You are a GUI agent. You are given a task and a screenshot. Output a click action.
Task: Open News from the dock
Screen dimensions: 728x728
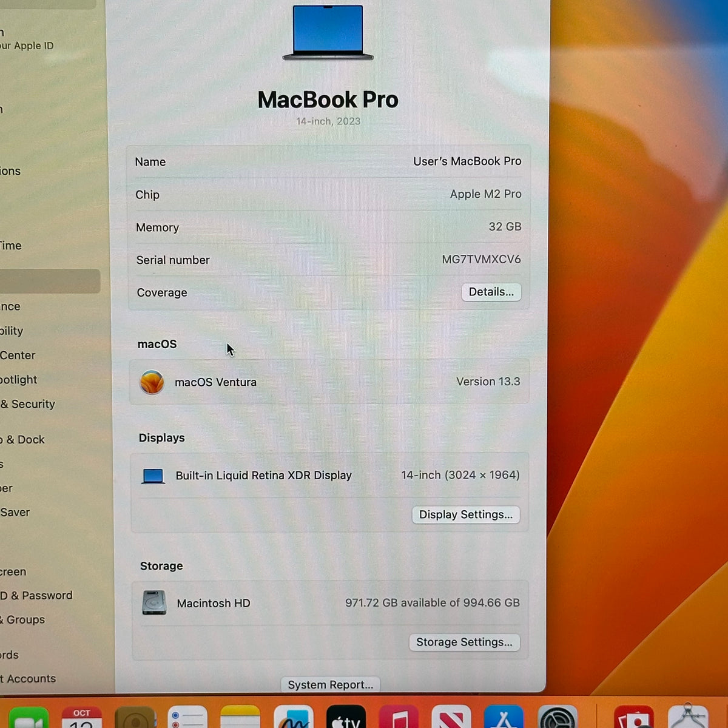click(451, 718)
